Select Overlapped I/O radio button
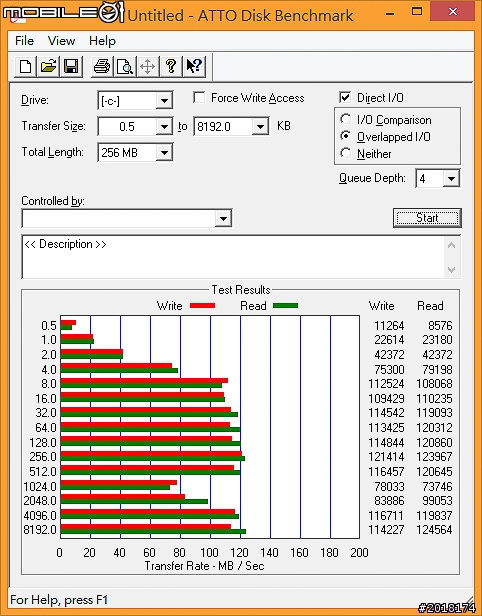The image size is (482, 616). tap(346, 136)
